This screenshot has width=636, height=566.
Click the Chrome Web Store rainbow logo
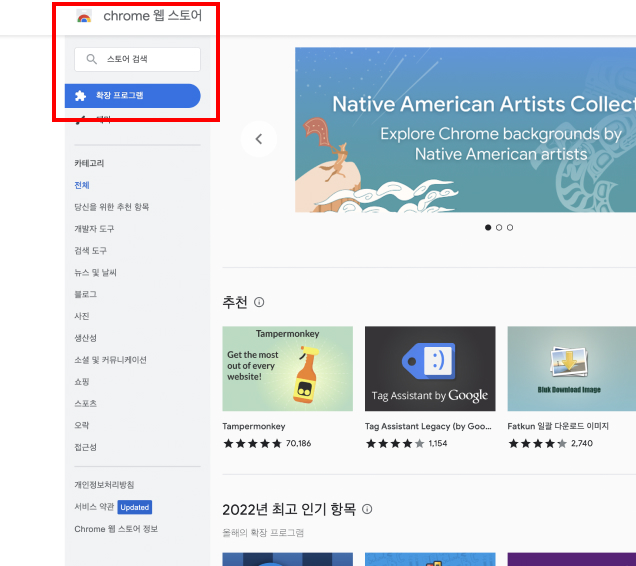[84, 17]
